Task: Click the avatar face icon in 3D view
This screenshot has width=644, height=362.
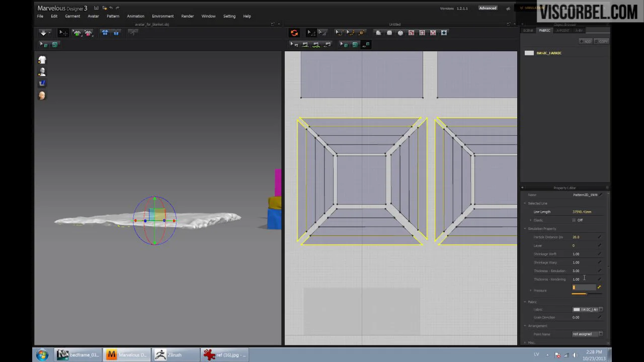Action: tap(42, 96)
